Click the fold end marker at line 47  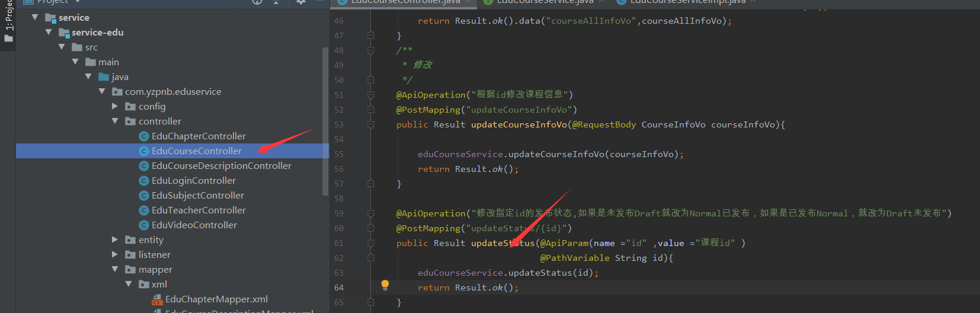tap(371, 36)
